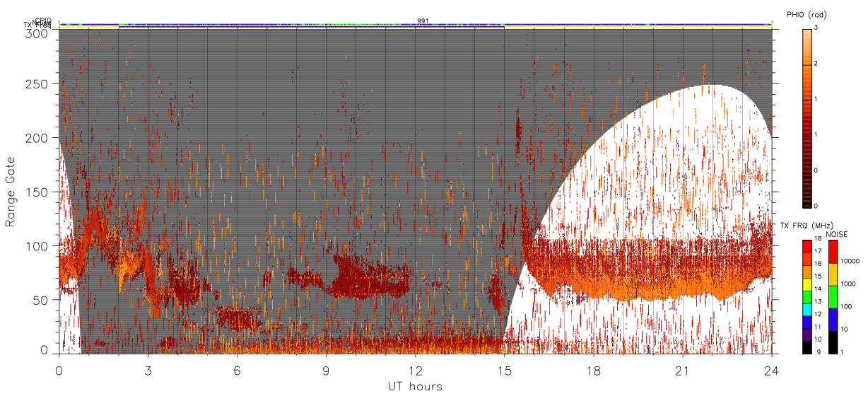Click the yellow-orange swatch in the NOISE legend
Image resolution: width=868 pixels, height=401 pixels.
click(x=833, y=274)
